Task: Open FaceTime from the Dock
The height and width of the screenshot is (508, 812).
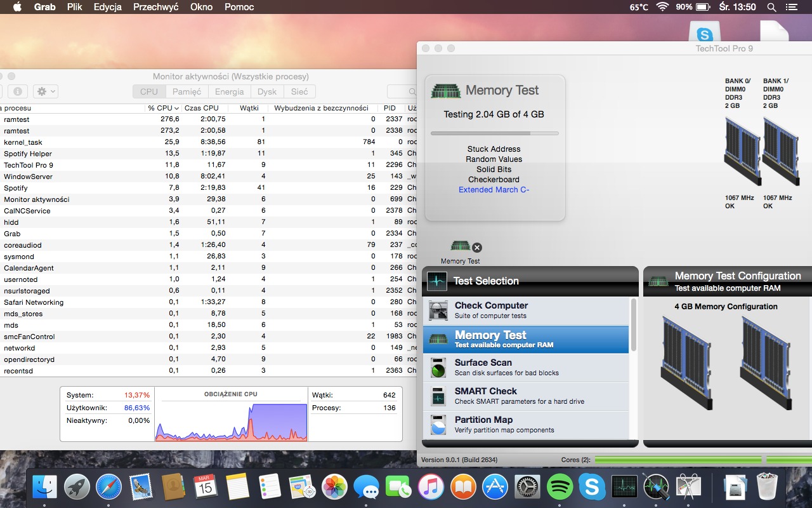Action: (398, 487)
